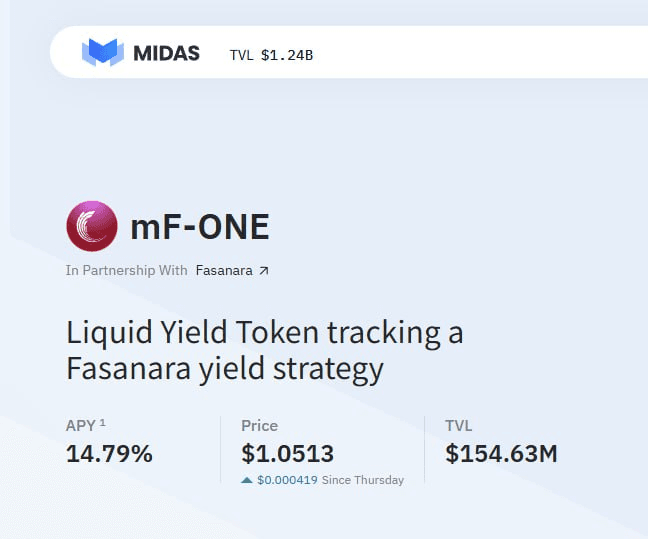Click the Price label

(x=259, y=426)
